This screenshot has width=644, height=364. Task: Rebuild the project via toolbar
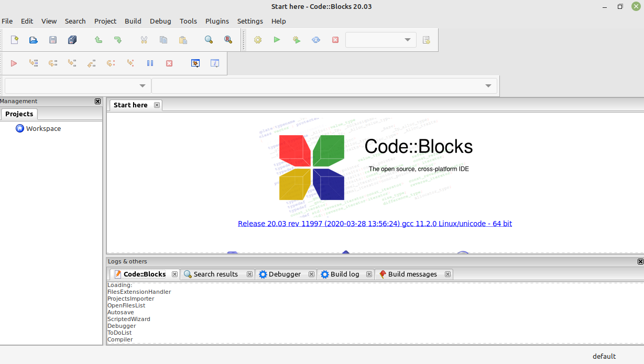coord(316,40)
